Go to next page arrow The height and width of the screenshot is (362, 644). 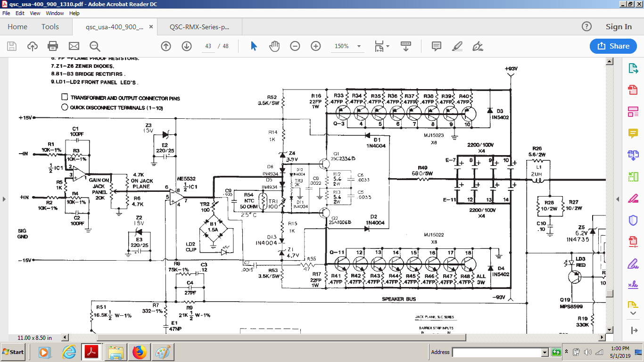coord(187,46)
